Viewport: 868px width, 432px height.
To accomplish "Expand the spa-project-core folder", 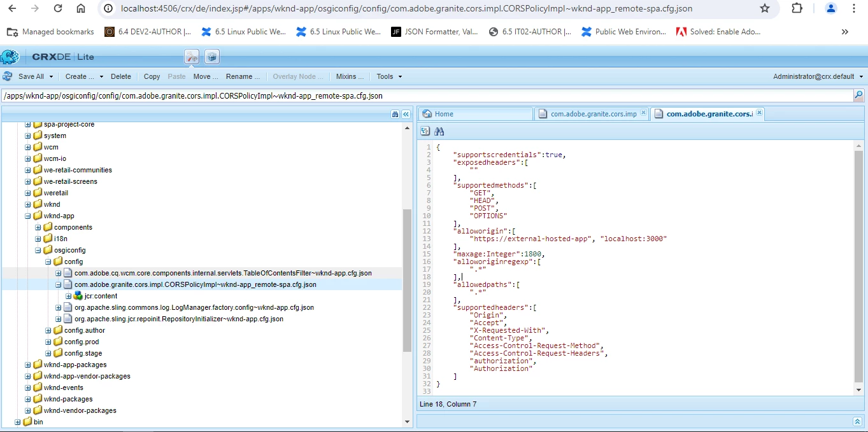I will pos(28,125).
